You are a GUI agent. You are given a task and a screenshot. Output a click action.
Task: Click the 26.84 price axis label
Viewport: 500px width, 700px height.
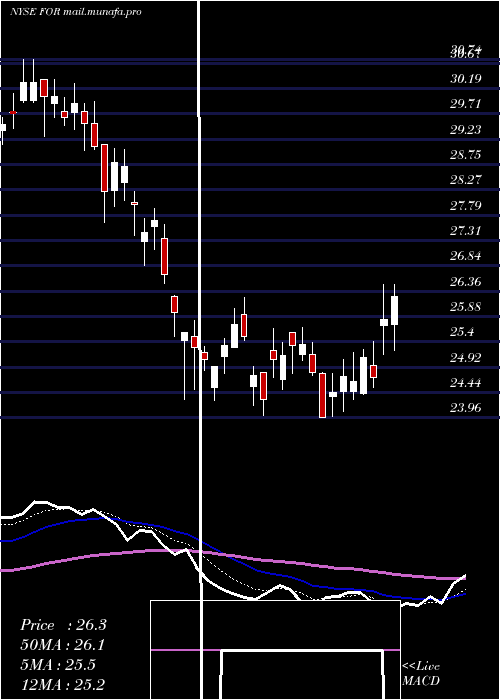(466, 256)
